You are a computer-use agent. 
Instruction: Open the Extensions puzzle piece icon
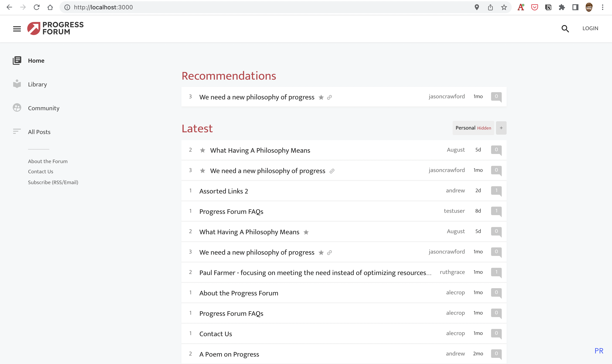[562, 7]
